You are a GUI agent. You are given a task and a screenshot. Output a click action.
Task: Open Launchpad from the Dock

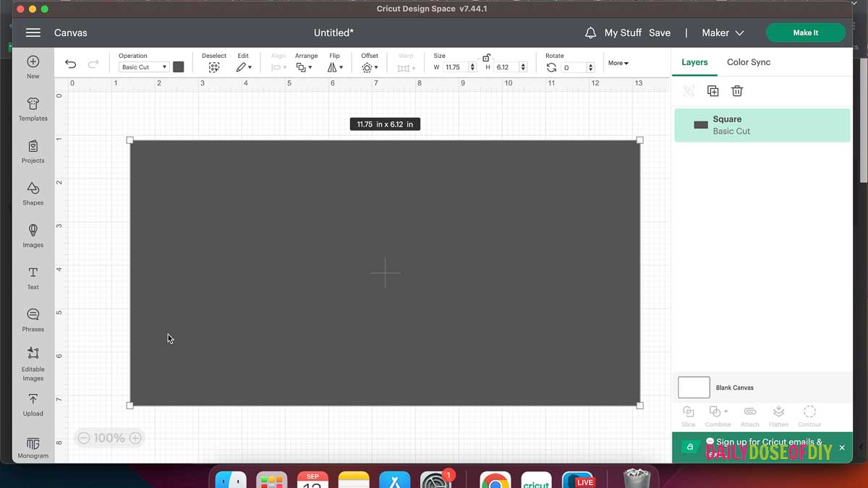(x=272, y=480)
